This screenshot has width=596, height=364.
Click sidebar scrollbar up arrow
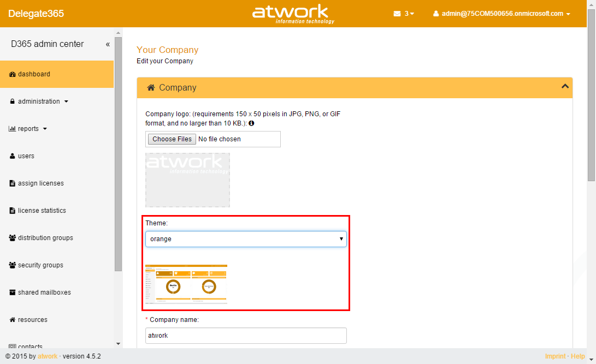tap(118, 33)
